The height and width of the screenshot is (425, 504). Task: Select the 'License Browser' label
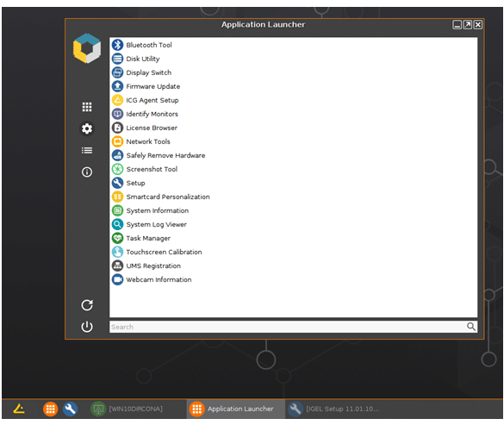point(152,128)
